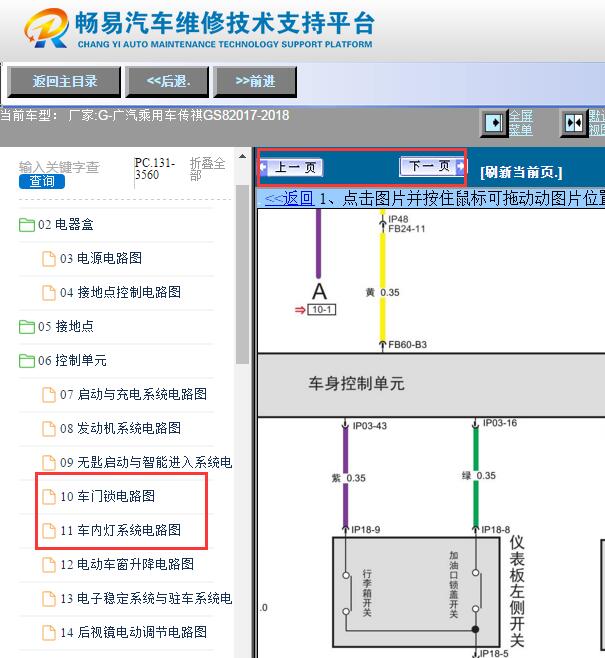Go to next page with 下一页
605x658 pixels.
432,166
